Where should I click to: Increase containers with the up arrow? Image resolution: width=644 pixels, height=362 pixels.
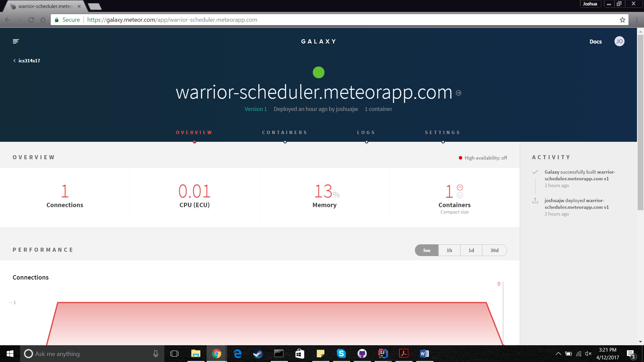click(x=460, y=187)
